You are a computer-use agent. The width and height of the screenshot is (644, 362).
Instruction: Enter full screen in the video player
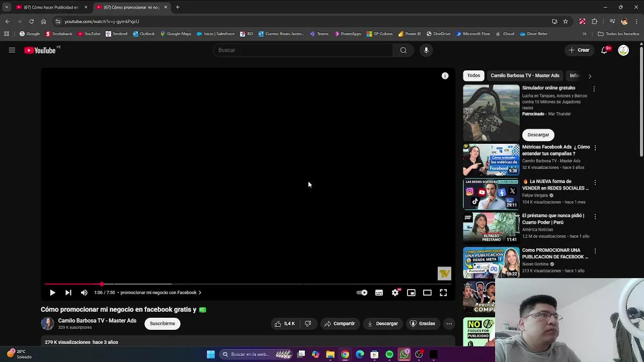coord(443,293)
